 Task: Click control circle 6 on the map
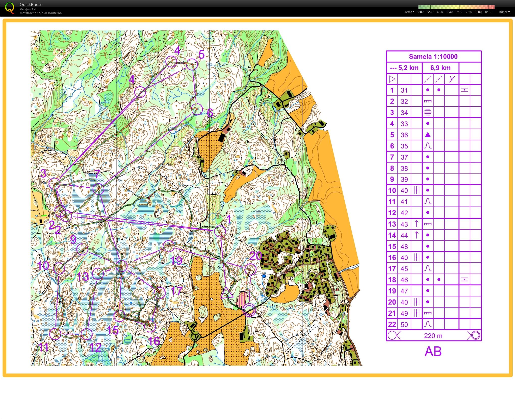pos(197,109)
